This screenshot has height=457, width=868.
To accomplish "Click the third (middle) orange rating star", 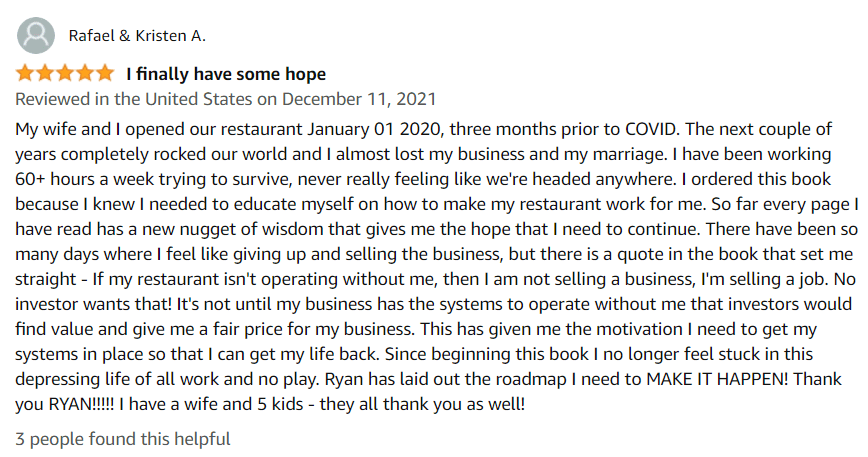I will pos(65,73).
